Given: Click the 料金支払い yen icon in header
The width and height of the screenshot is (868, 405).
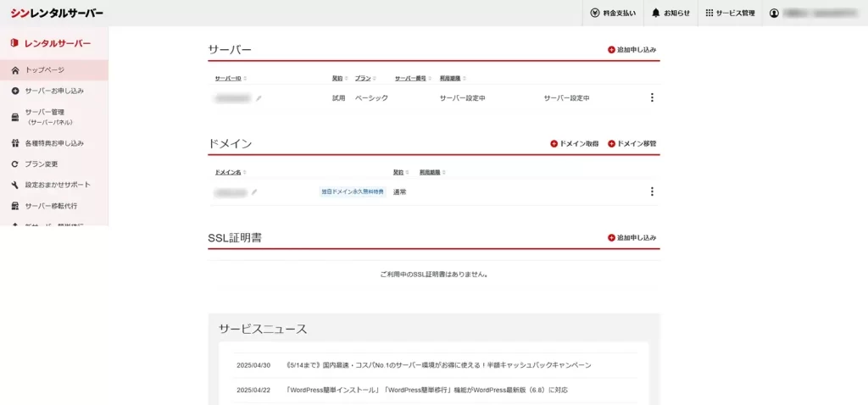Looking at the screenshot, I should point(595,14).
